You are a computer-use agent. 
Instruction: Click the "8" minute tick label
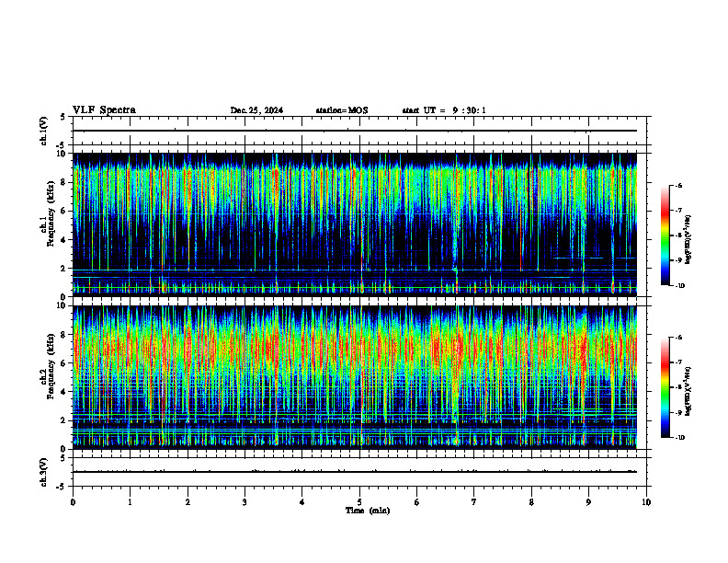click(x=531, y=502)
